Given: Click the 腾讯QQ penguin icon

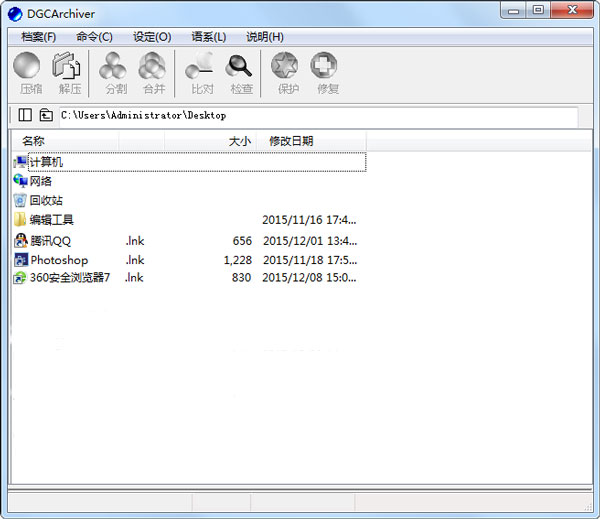Looking at the screenshot, I should pos(21,241).
